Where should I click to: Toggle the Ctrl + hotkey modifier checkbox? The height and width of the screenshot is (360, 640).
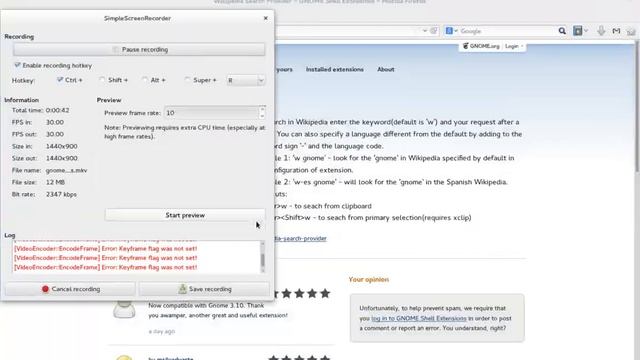pos(60,80)
